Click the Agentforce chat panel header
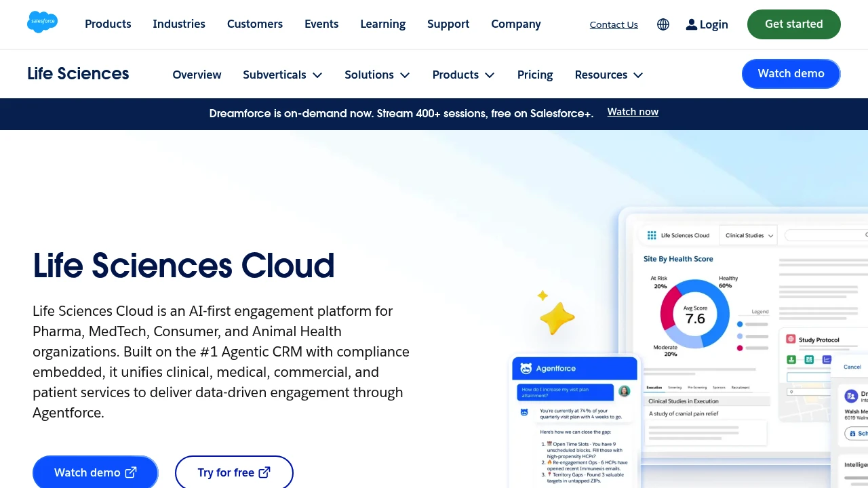Viewport: 868px width, 488px height. coord(575,369)
